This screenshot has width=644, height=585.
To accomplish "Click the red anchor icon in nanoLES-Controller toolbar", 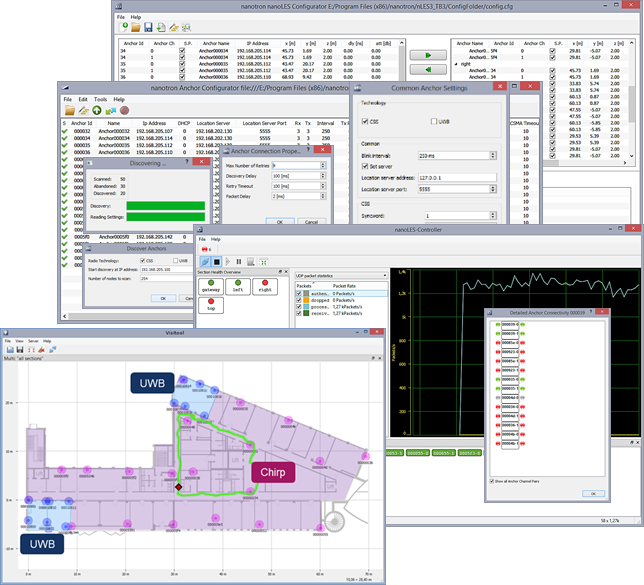I will (205, 249).
